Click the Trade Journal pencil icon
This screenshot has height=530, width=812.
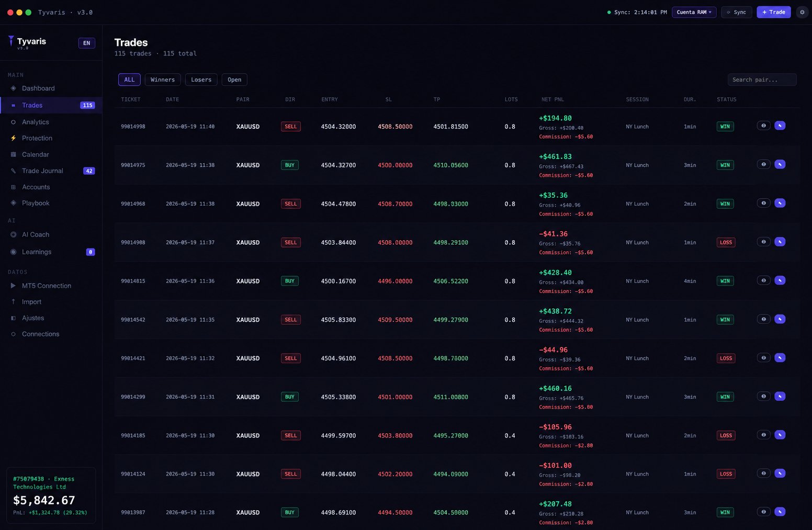[x=14, y=171]
